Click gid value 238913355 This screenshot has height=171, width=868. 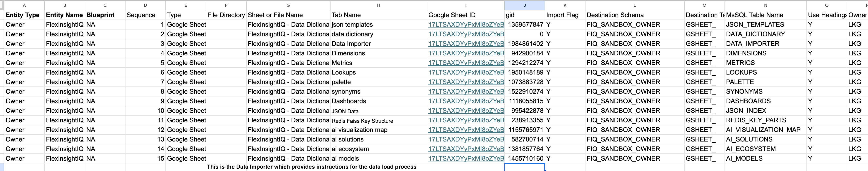coord(525,120)
